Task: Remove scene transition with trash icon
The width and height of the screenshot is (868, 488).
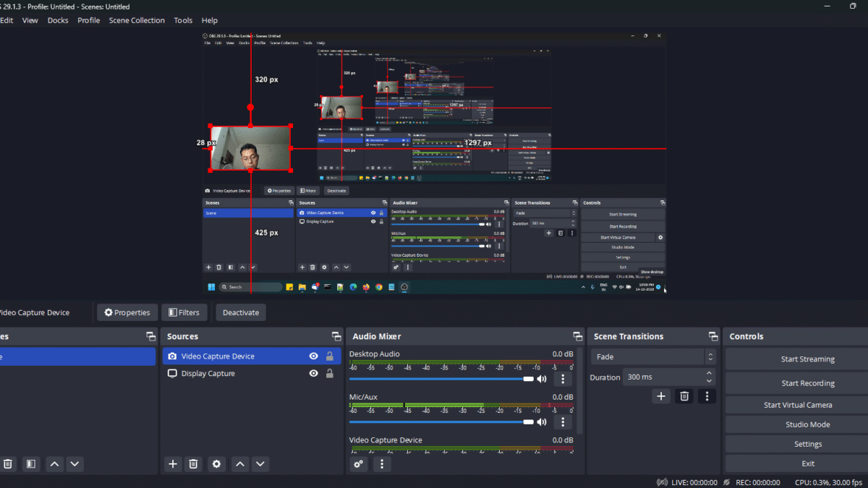Action: coord(684,396)
